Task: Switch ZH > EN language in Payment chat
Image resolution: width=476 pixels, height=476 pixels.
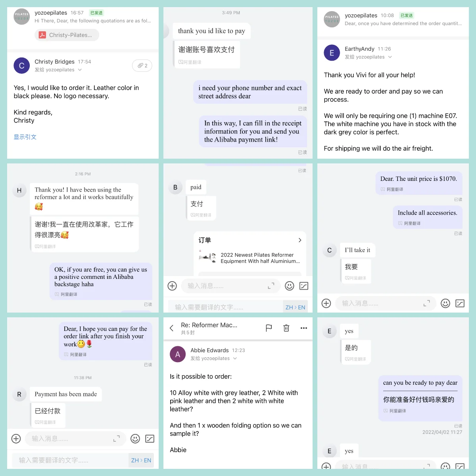Action: coord(141,460)
